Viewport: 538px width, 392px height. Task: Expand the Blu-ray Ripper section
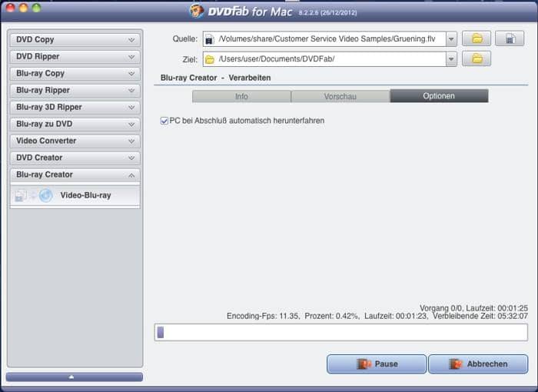(75, 90)
